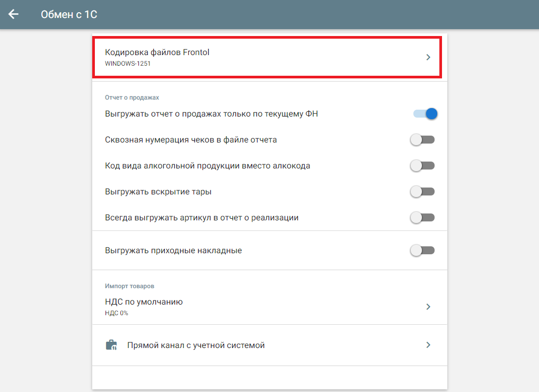Toggle Всегда выгружать артикул в отчет
This screenshot has width=539, height=392.
click(422, 218)
